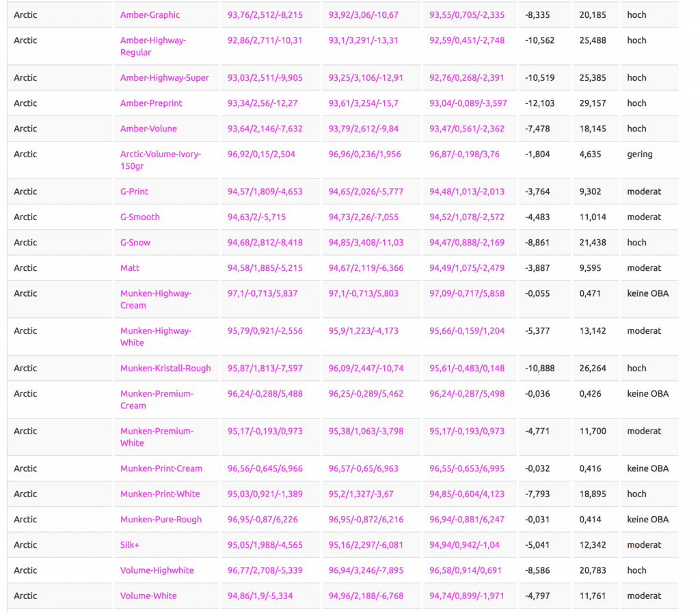Open the value link 95,66/-0,159/1,204
Screen dimensions: 700x612
click(x=467, y=331)
